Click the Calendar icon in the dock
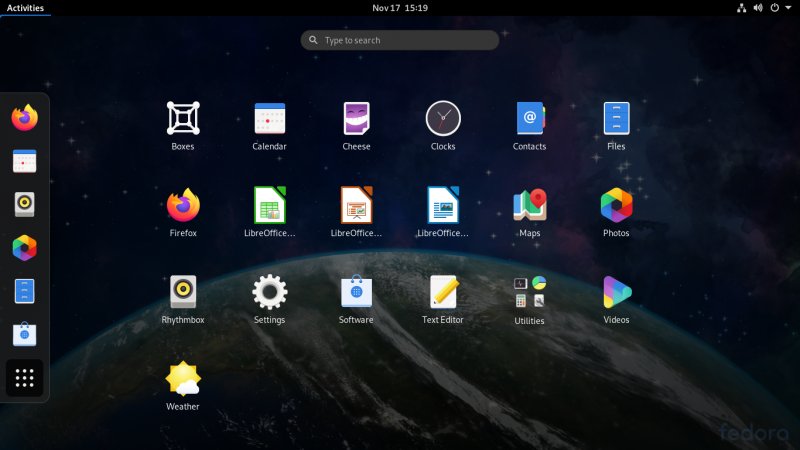This screenshot has height=450, width=800. click(x=24, y=161)
